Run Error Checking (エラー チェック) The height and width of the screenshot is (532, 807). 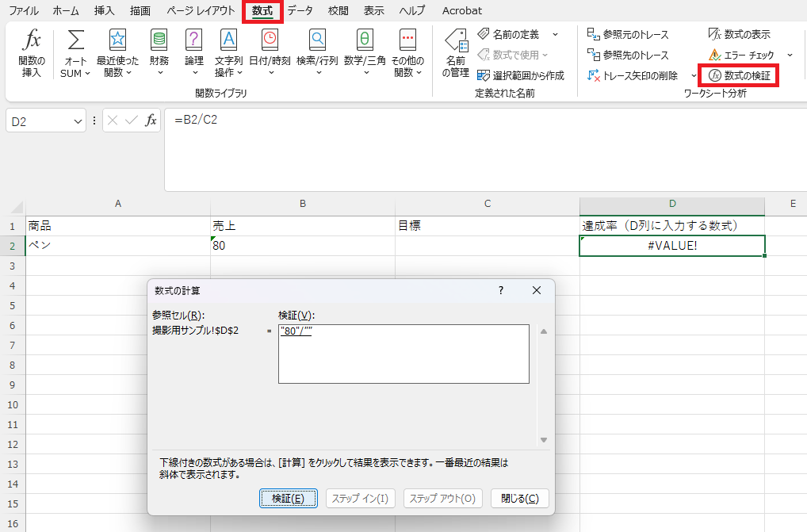pyautogui.click(x=742, y=55)
